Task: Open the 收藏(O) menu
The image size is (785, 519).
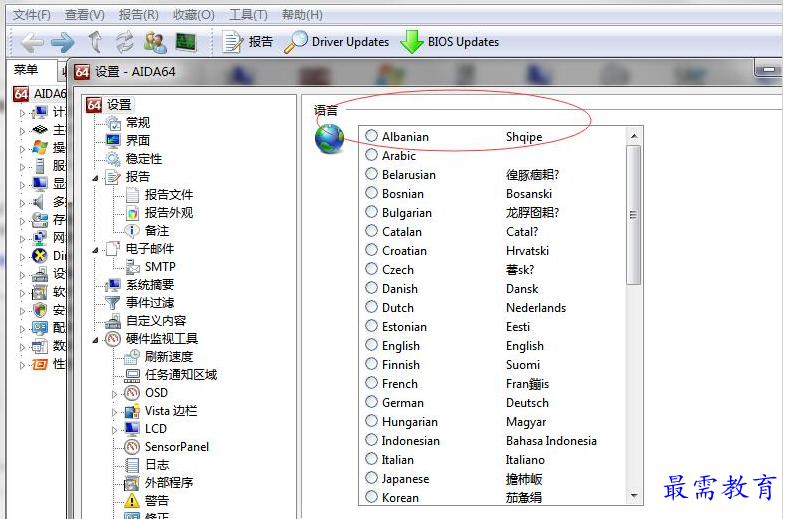Action: point(193,15)
